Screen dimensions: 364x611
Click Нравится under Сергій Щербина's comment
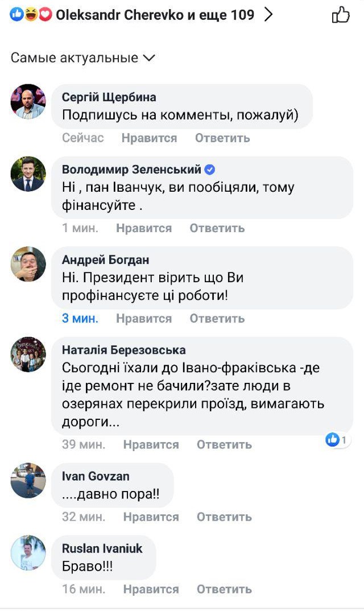[149, 138]
